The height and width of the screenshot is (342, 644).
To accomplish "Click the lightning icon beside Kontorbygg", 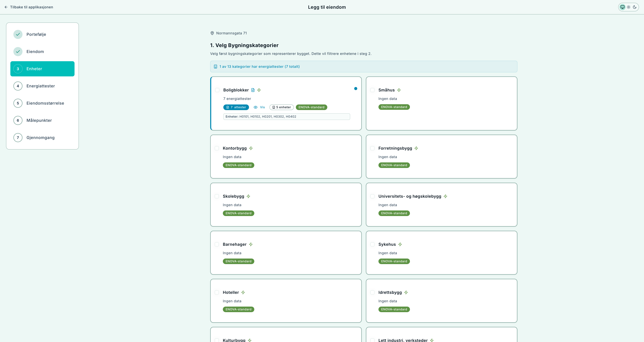I will (251, 148).
